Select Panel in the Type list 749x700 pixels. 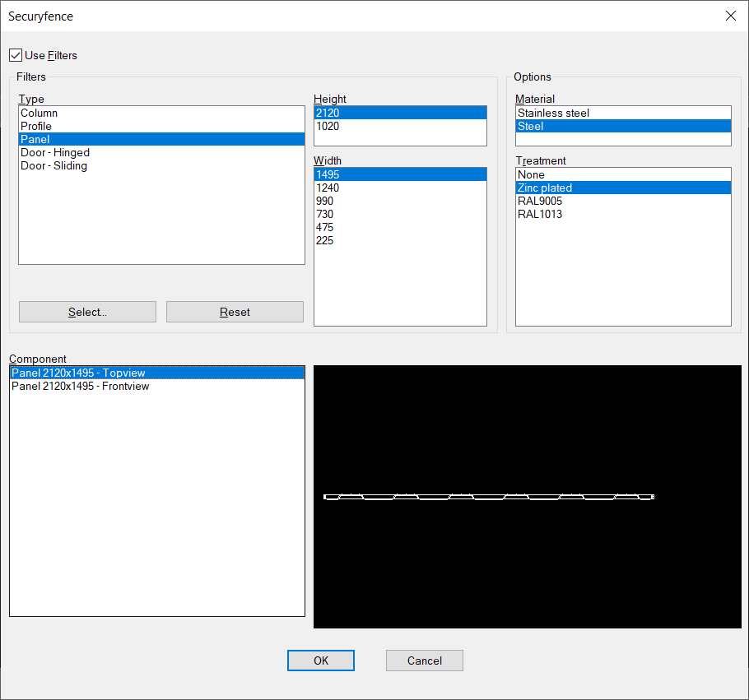[161, 140]
